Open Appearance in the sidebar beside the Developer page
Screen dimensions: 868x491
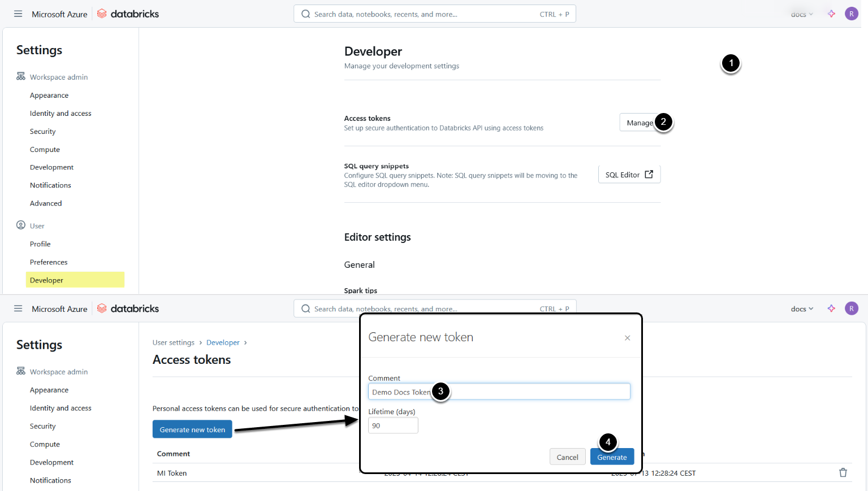tap(49, 95)
